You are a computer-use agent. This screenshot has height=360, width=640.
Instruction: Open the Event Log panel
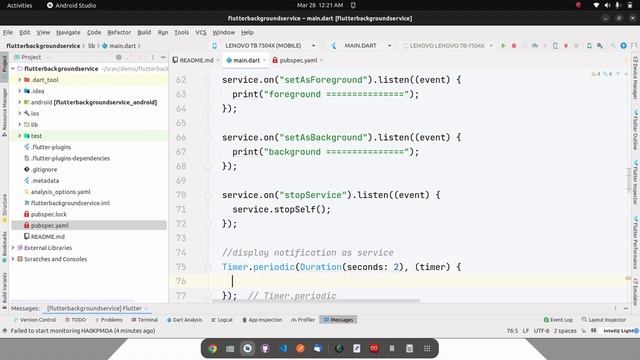[558, 320]
